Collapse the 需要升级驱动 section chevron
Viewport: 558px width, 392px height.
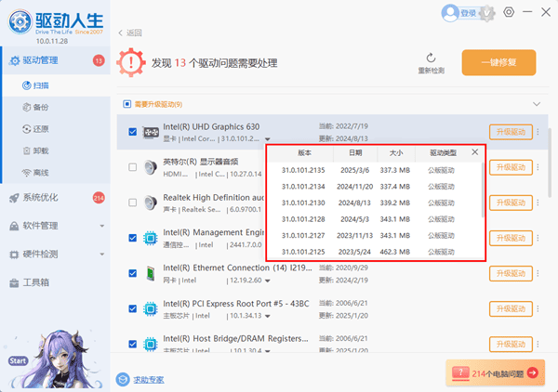click(536, 104)
